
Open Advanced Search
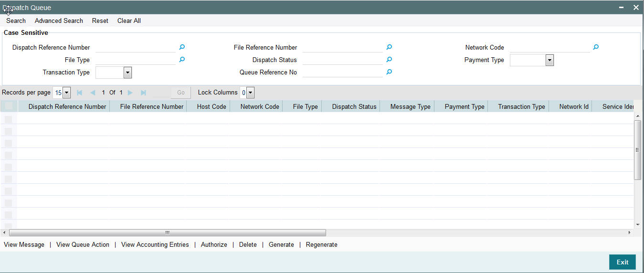pyautogui.click(x=59, y=21)
